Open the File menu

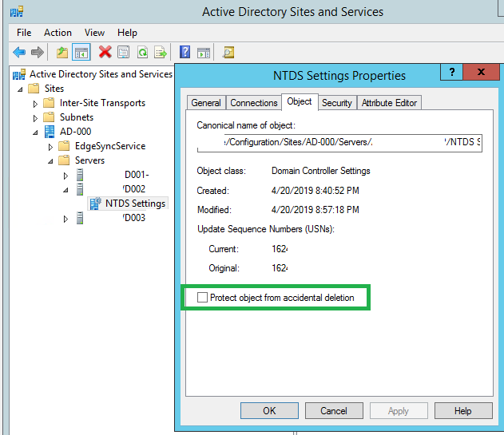tap(24, 33)
